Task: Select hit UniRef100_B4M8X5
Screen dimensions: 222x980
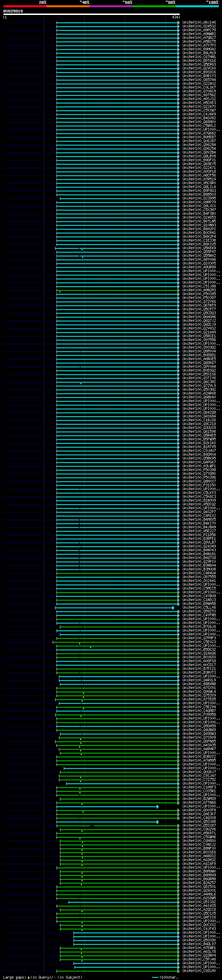Action: 199,520
